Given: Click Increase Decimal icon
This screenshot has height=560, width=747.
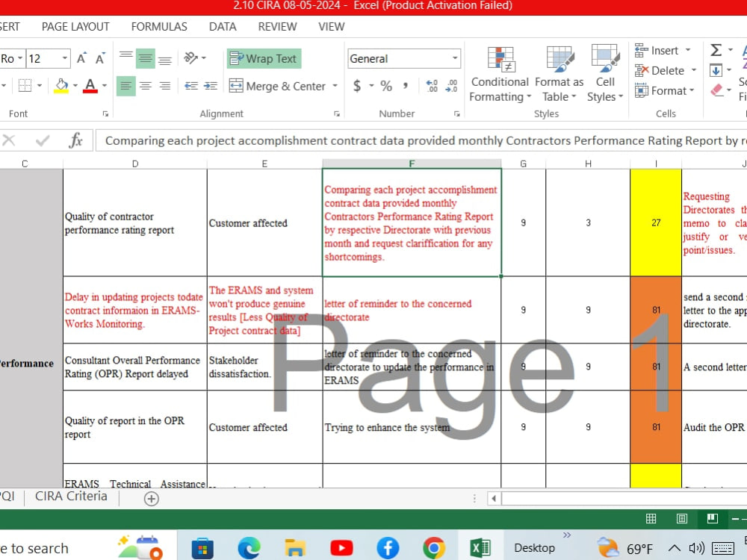Looking at the screenshot, I should click(432, 86).
